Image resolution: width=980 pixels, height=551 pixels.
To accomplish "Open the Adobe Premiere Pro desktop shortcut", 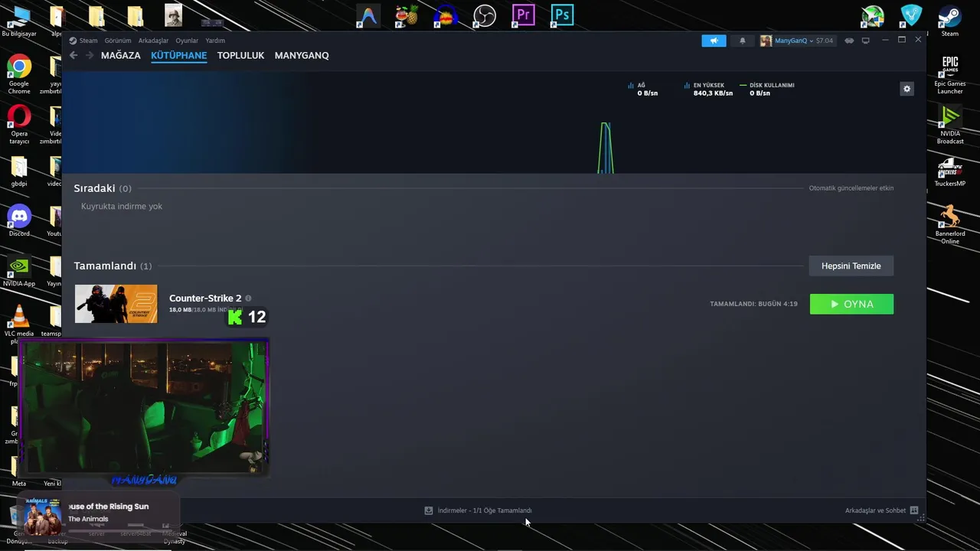I will click(x=523, y=15).
